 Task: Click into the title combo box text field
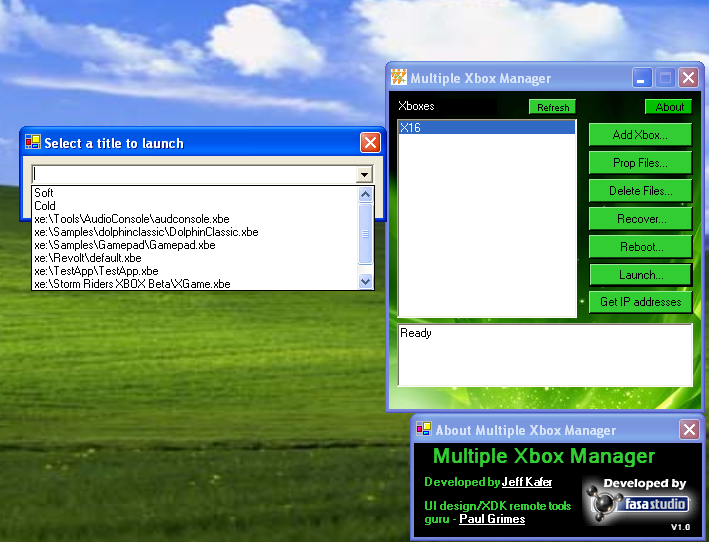point(194,174)
